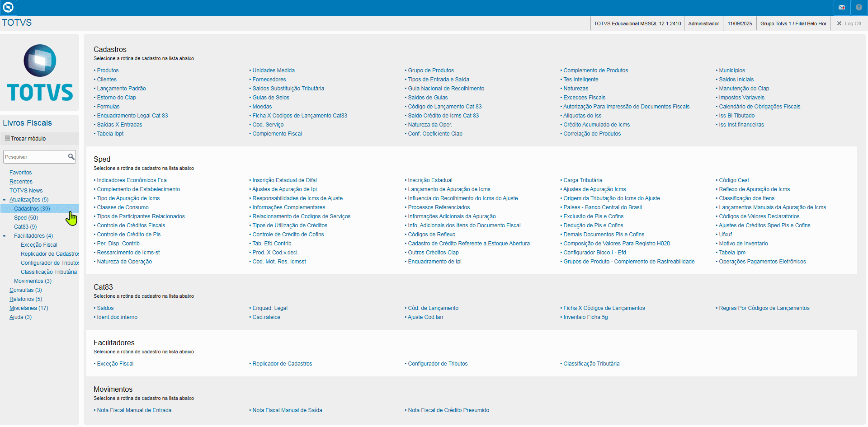Select Cat83 (9) tree item
The image size is (868, 427).
pos(25,227)
